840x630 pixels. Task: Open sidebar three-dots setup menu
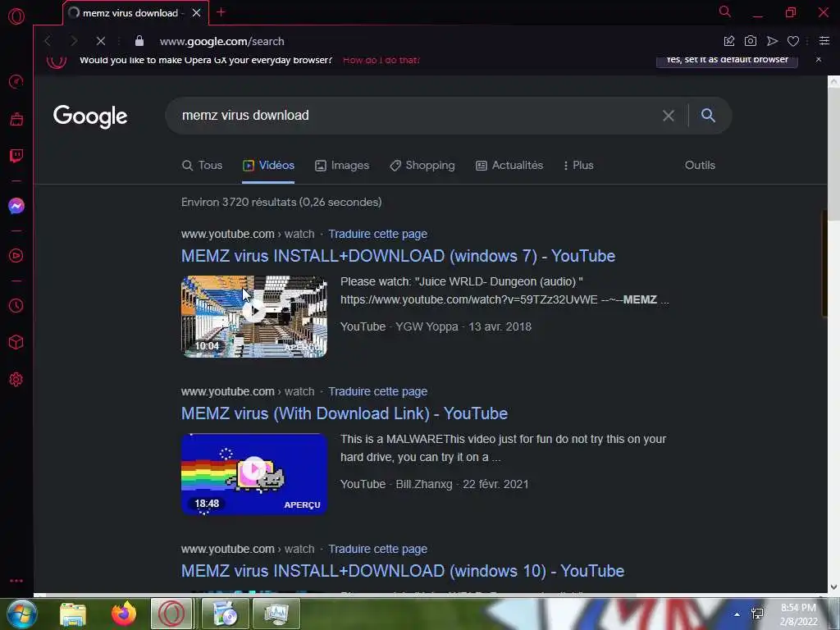coord(16,581)
